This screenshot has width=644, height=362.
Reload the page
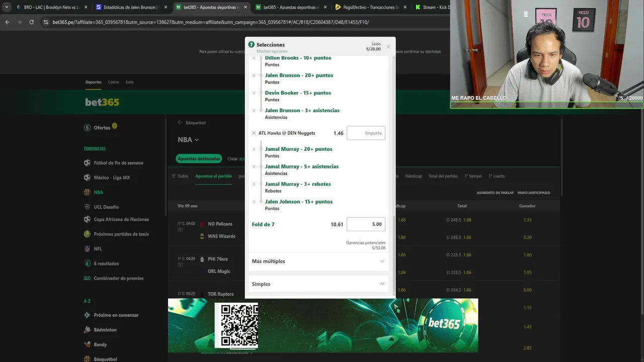31,22
